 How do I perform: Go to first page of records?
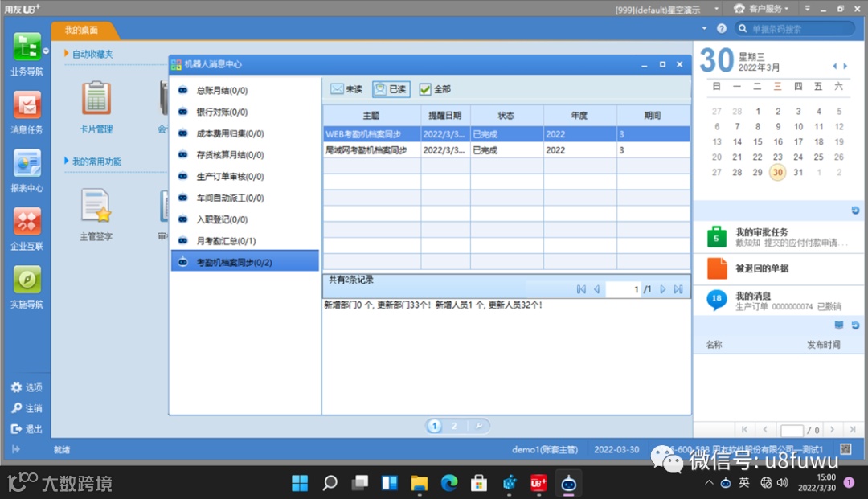pyautogui.click(x=581, y=289)
